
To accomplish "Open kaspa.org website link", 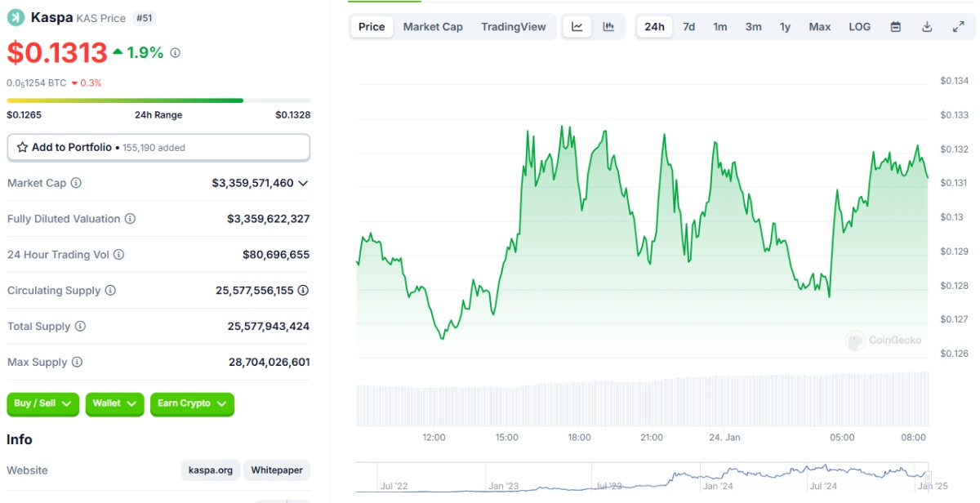I will 211,470.
